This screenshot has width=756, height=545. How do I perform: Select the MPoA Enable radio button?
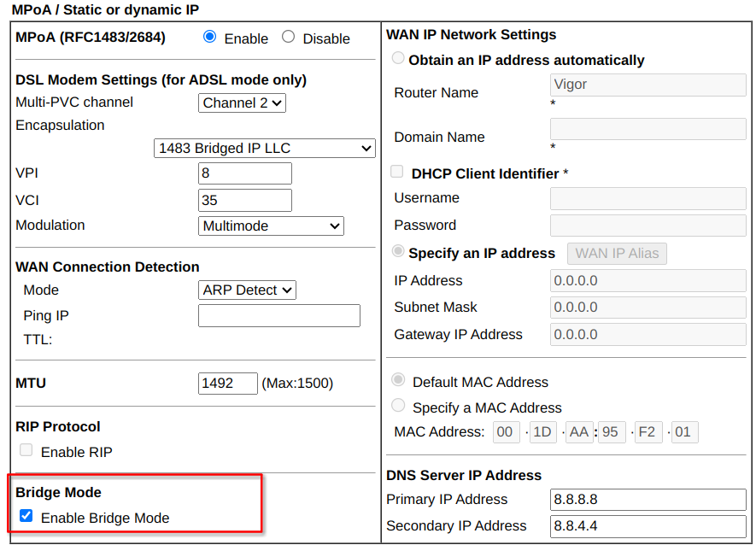(210, 37)
